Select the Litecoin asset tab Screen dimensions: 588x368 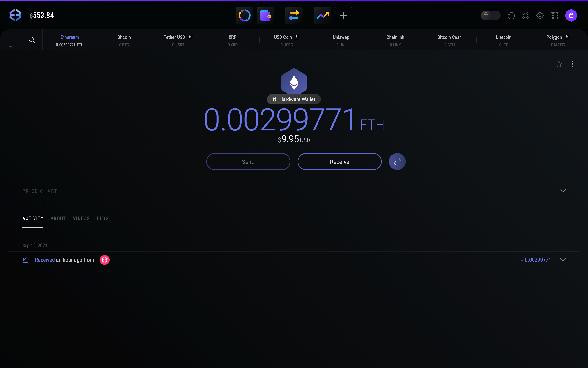(x=504, y=40)
